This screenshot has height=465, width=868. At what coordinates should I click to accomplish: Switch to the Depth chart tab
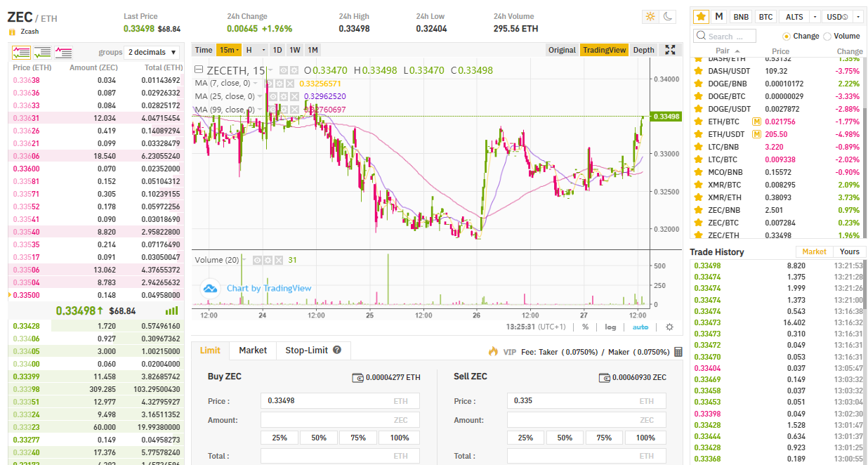pos(643,50)
